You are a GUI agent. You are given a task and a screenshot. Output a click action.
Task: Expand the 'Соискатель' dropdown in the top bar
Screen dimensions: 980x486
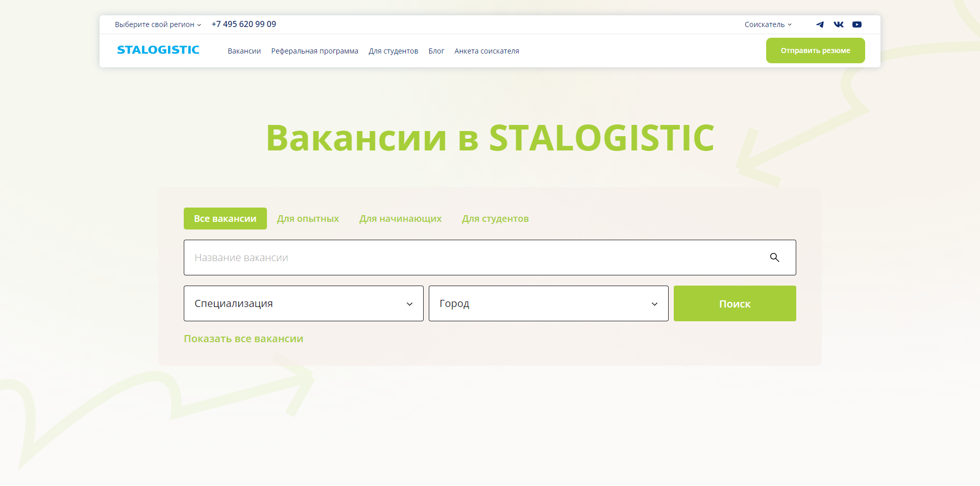click(768, 24)
